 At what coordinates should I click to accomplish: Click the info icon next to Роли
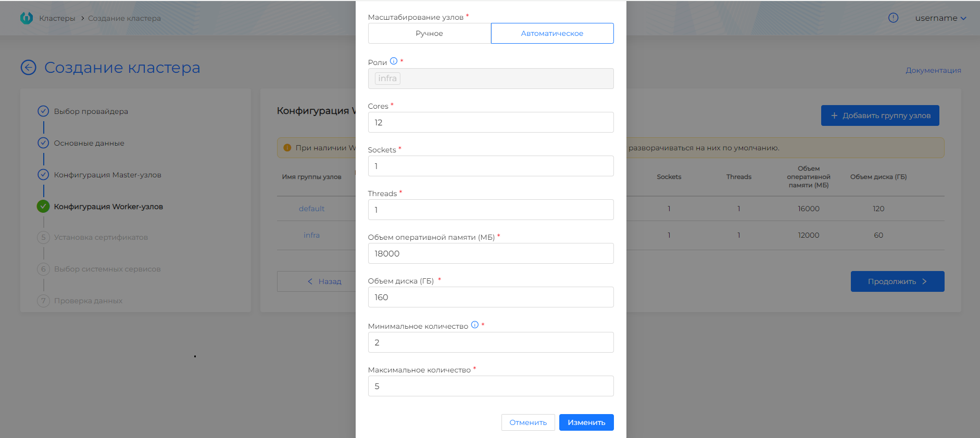coord(394,61)
